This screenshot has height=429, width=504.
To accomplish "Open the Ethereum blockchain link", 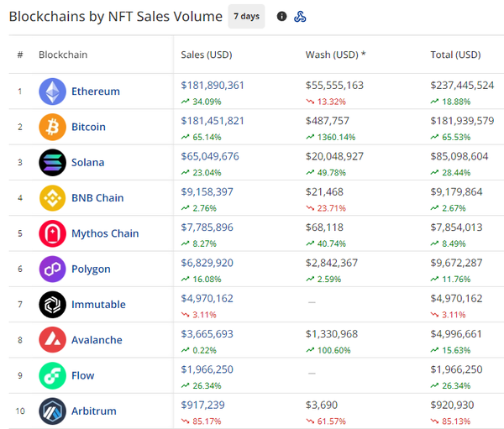I will point(96,92).
